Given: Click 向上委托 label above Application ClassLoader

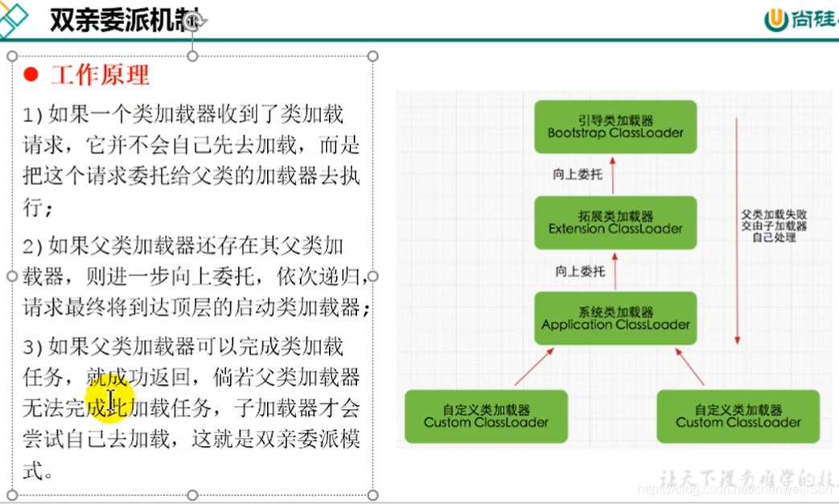Looking at the screenshot, I should coord(580,271).
